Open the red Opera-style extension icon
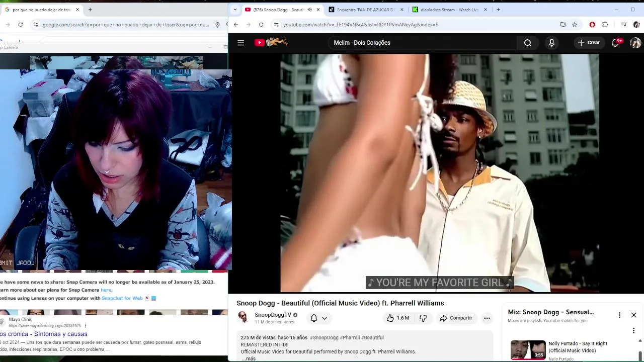644x362 pixels. [x=592, y=24]
